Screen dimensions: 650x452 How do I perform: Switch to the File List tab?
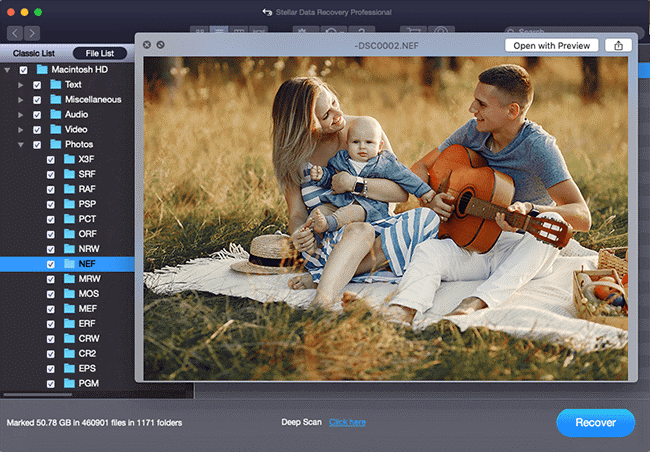[x=99, y=53]
